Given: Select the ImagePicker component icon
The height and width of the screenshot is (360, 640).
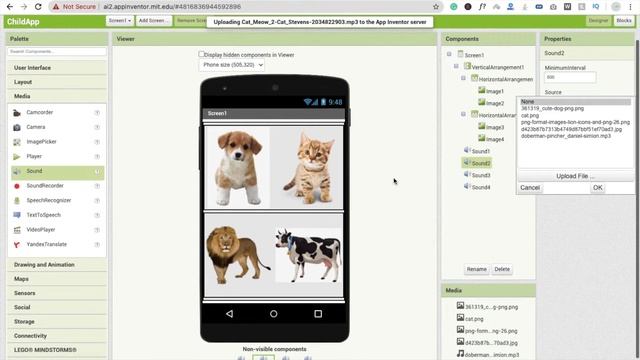Looking at the screenshot, I should (17, 142).
